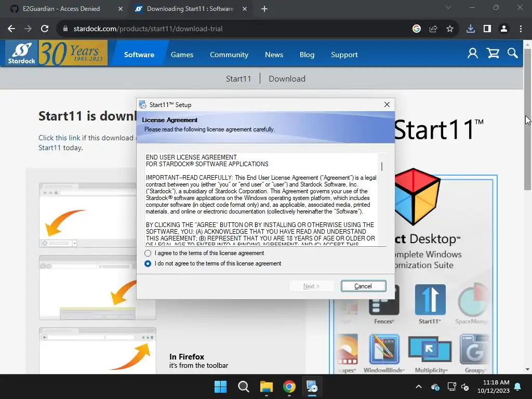Image resolution: width=532 pixels, height=399 pixels.
Task: Click the Download breadcrumb link
Action: coord(287,79)
